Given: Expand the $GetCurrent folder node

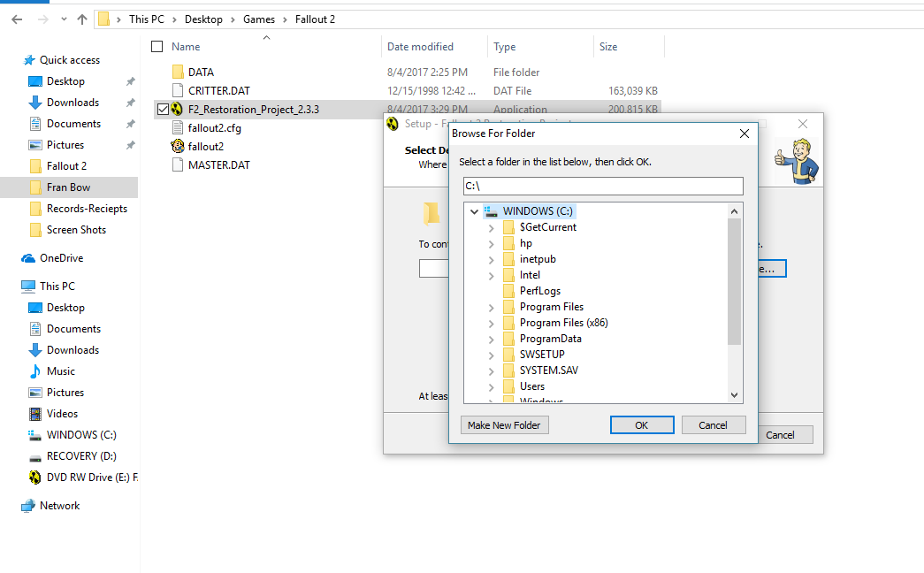Looking at the screenshot, I should pyautogui.click(x=491, y=227).
